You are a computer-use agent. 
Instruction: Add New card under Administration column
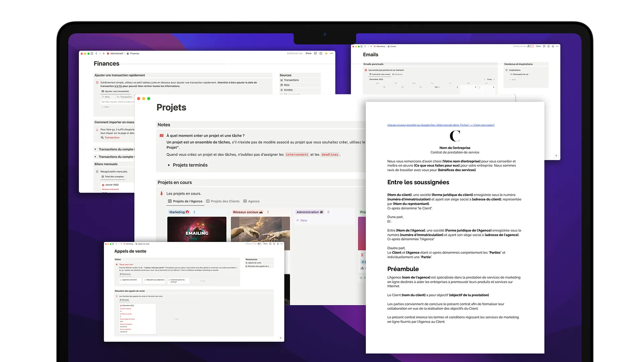[x=302, y=221]
